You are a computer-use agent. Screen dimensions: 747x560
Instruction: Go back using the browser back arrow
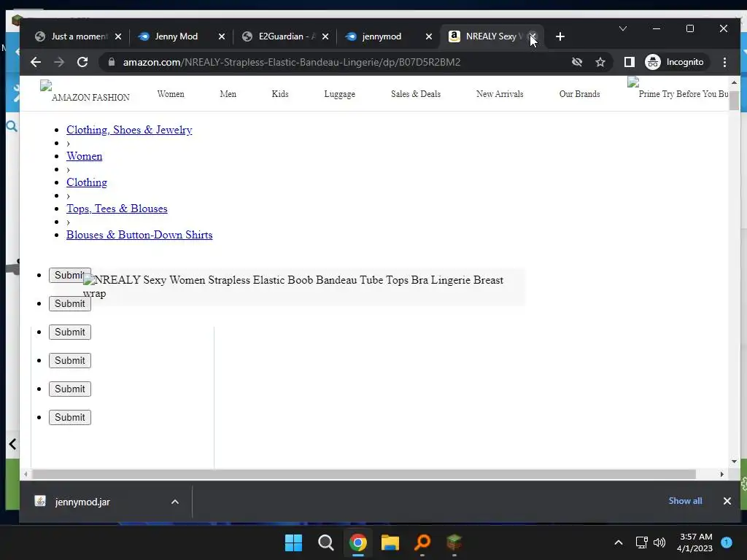(x=36, y=62)
